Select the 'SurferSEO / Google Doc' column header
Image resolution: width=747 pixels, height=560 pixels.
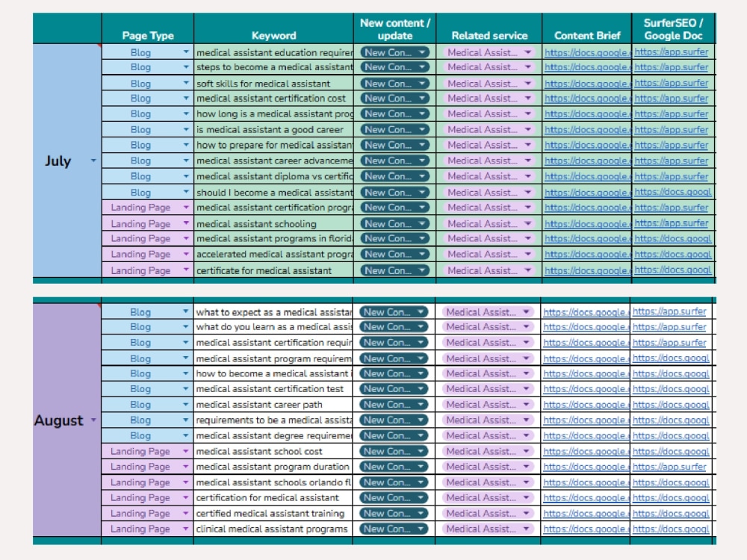[x=673, y=29]
